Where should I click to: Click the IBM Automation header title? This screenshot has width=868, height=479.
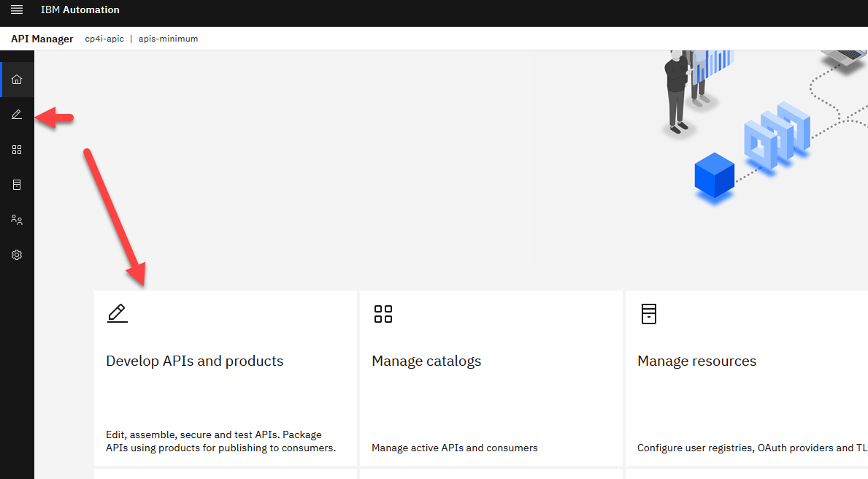(x=80, y=10)
